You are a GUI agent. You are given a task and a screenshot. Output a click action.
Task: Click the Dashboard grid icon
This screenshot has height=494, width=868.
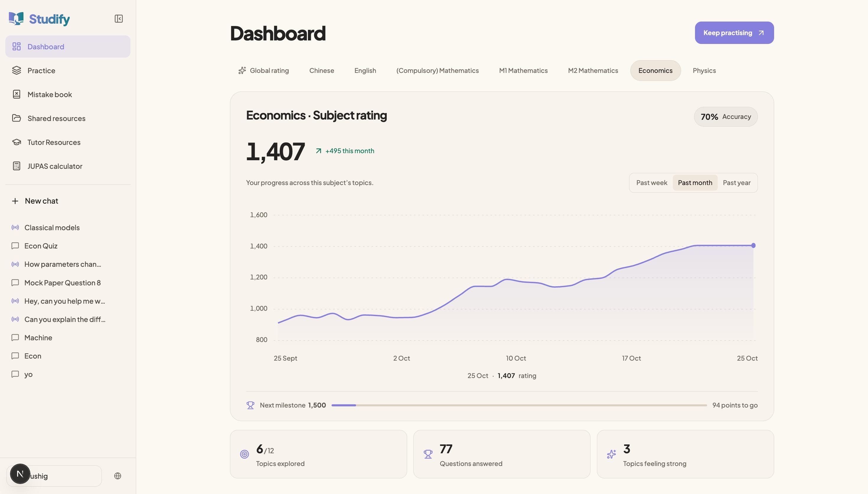17,47
